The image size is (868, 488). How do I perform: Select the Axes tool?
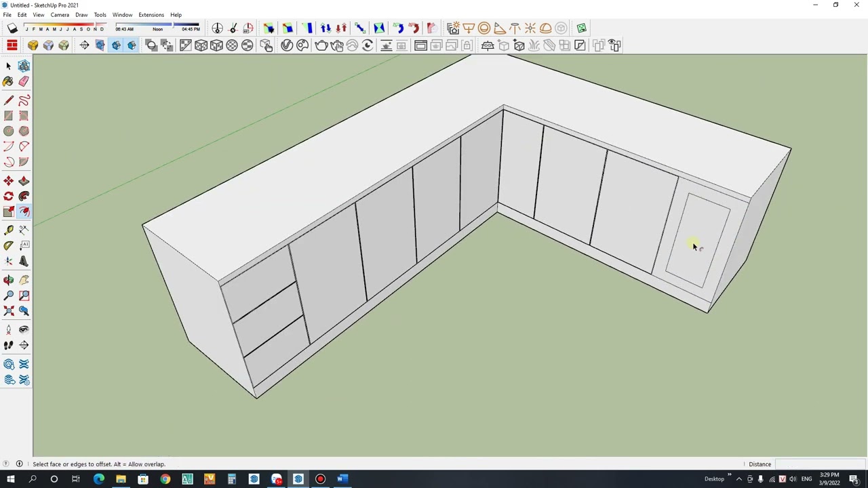click(x=8, y=262)
